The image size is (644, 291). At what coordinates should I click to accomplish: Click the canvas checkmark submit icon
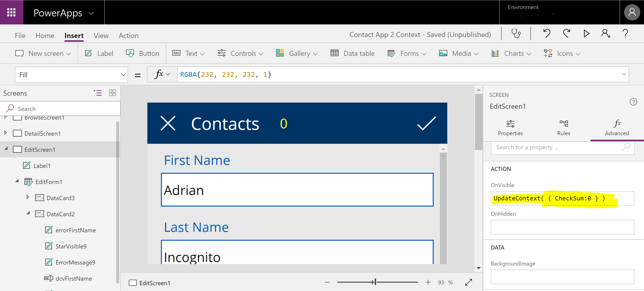(x=426, y=123)
